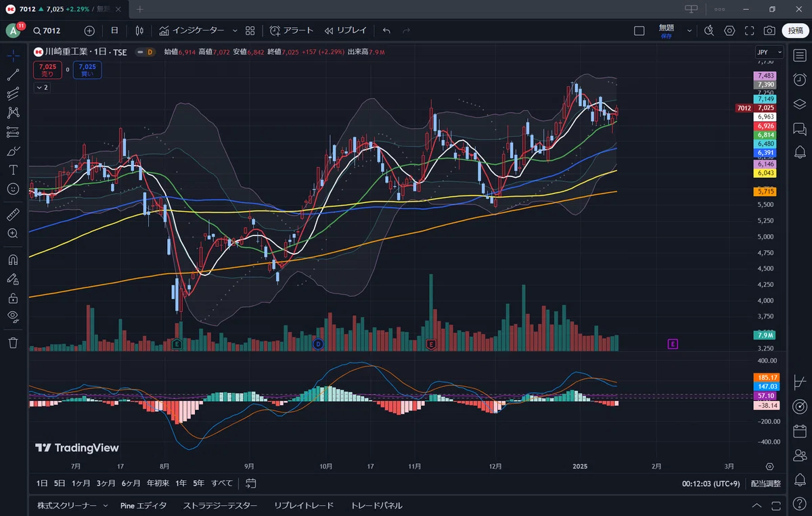Open the emoji icons tool

(13, 189)
